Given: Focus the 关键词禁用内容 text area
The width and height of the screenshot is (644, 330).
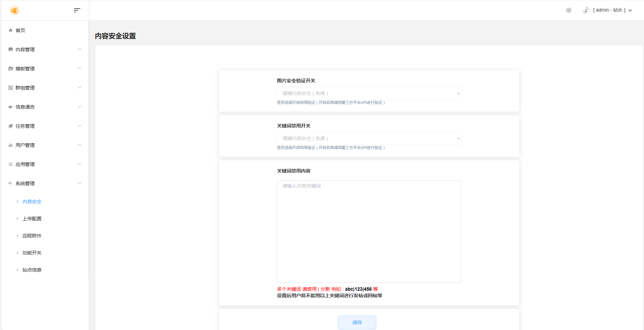Looking at the screenshot, I should pos(369,231).
